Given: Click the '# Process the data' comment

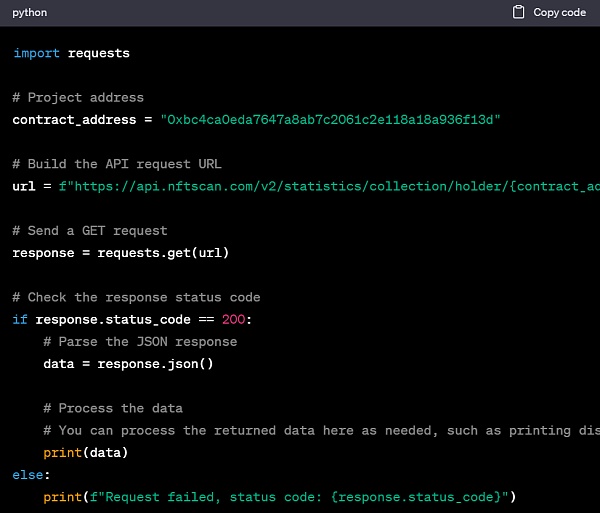Looking at the screenshot, I should tap(113, 408).
